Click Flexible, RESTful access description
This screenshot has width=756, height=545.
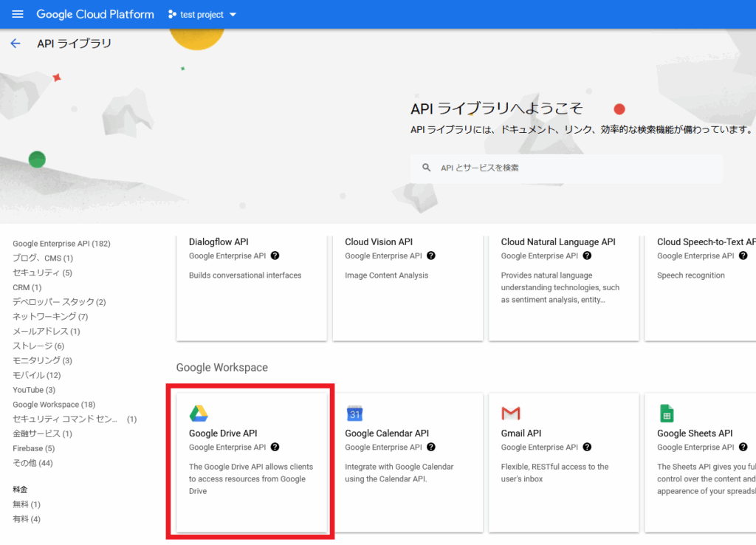[554, 473]
